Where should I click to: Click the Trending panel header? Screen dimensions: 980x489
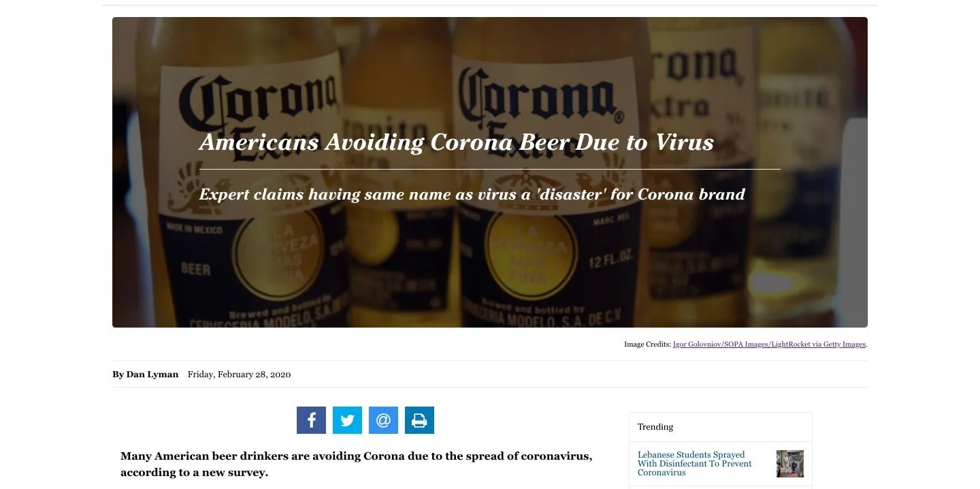(655, 427)
